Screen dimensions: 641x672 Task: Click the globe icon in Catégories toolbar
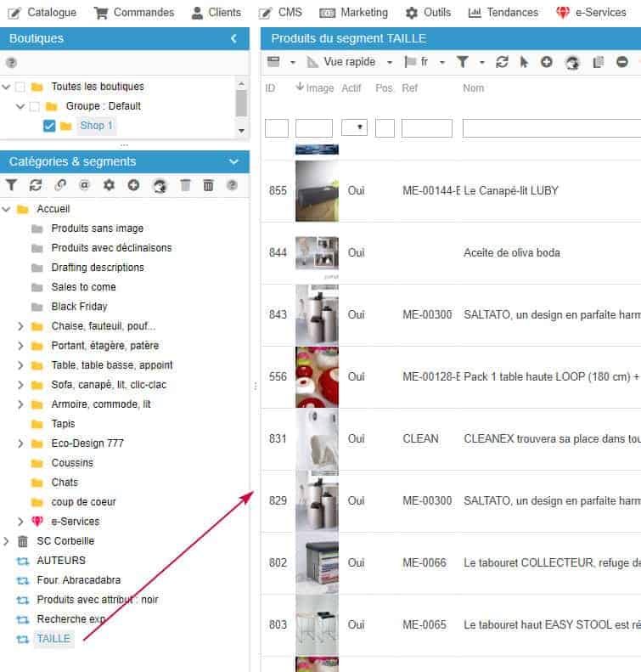pos(160,185)
